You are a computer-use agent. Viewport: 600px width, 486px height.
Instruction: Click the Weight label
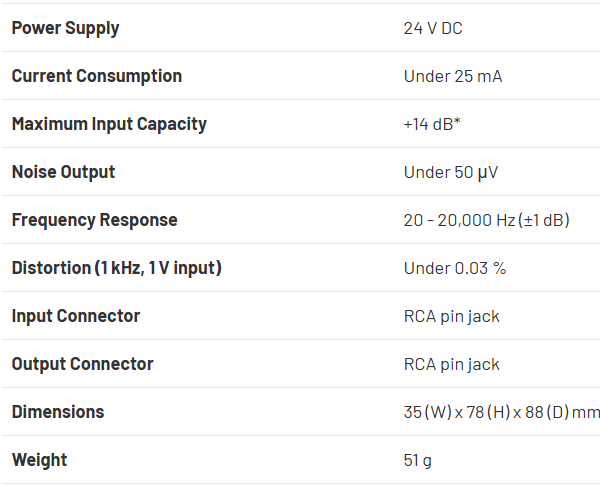coord(40,460)
